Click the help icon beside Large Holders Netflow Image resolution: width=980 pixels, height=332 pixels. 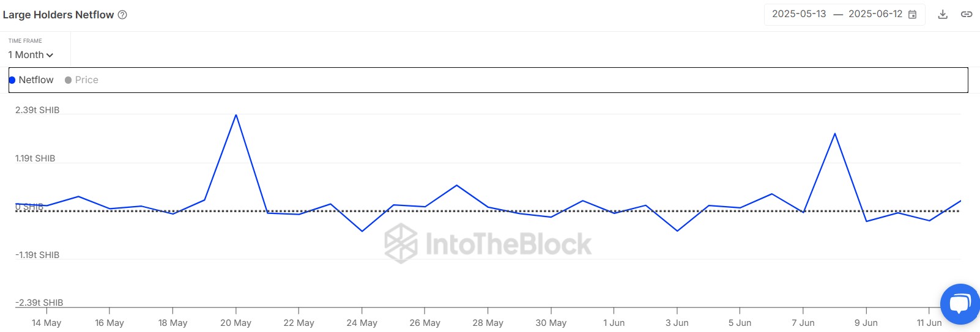pos(122,15)
